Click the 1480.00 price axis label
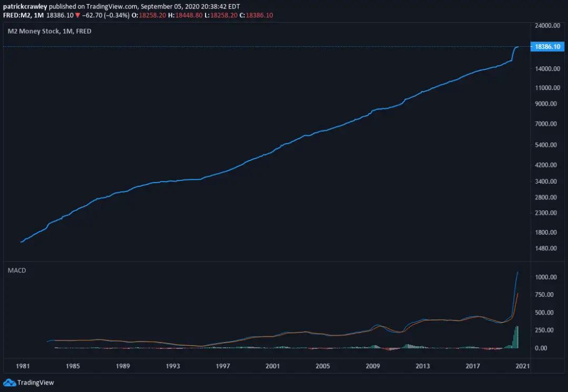568x392 pixels. 546,248
